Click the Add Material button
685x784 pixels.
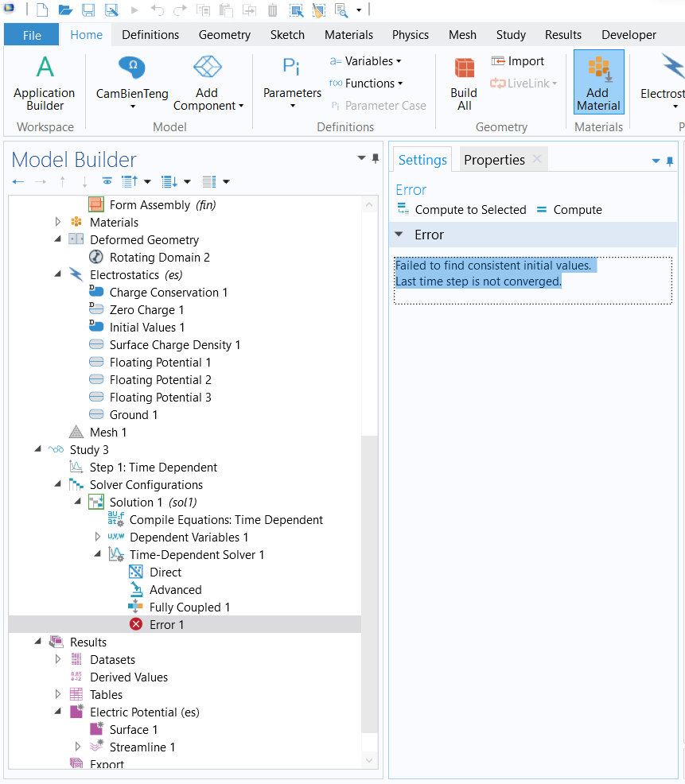pos(598,82)
